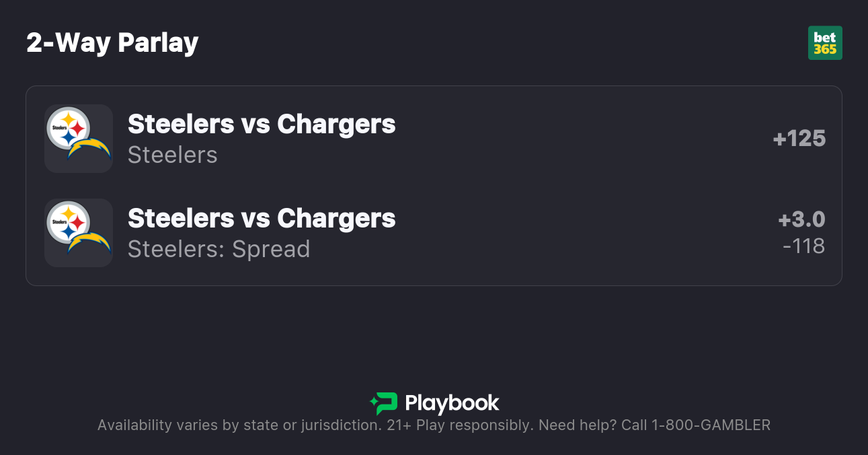Click Steelers logo in the spread leg
This screenshot has width=868, height=455.
69,222
